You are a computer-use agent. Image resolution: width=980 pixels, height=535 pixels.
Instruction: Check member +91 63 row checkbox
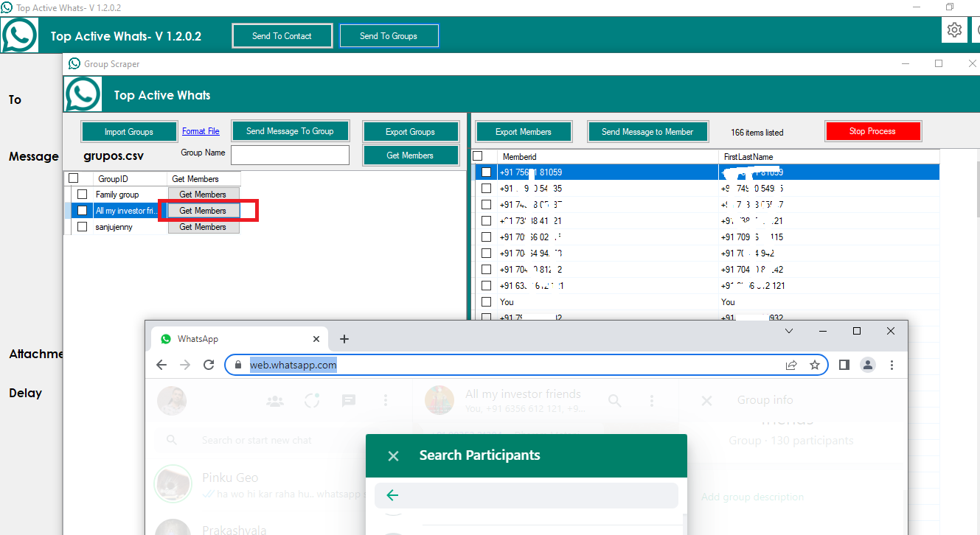pos(486,286)
